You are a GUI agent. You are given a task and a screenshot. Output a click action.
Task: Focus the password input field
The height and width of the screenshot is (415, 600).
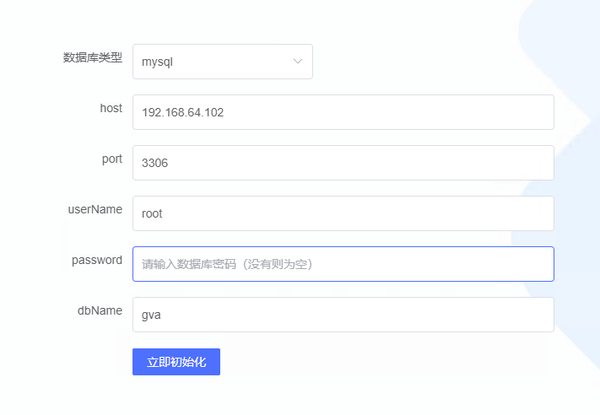[x=343, y=264]
